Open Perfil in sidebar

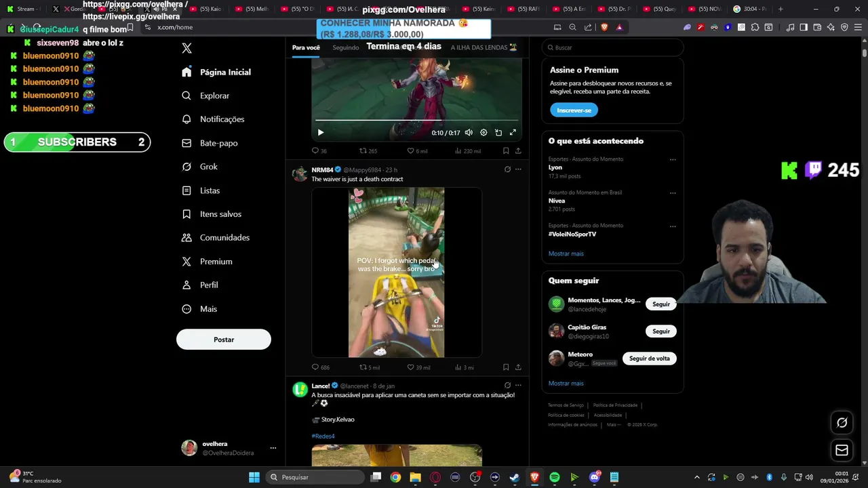click(x=200, y=285)
